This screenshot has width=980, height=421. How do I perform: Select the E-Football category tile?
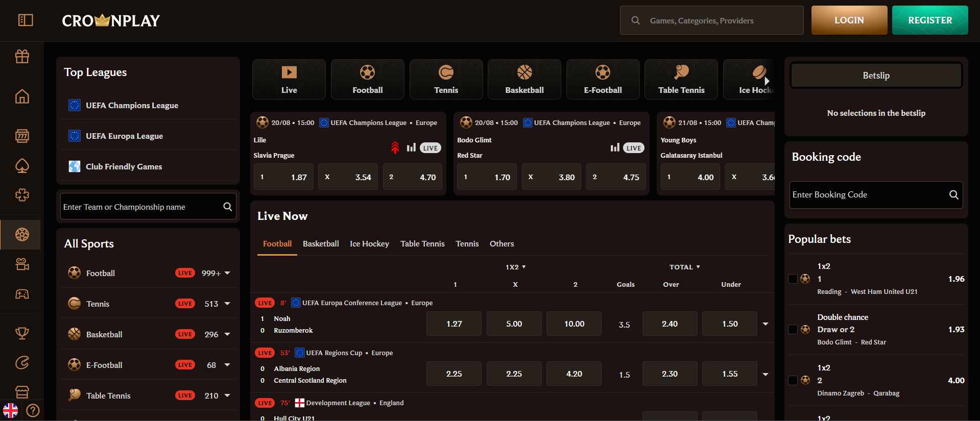(x=603, y=79)
